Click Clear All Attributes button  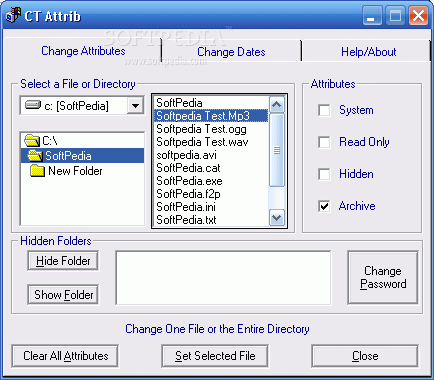65,356
